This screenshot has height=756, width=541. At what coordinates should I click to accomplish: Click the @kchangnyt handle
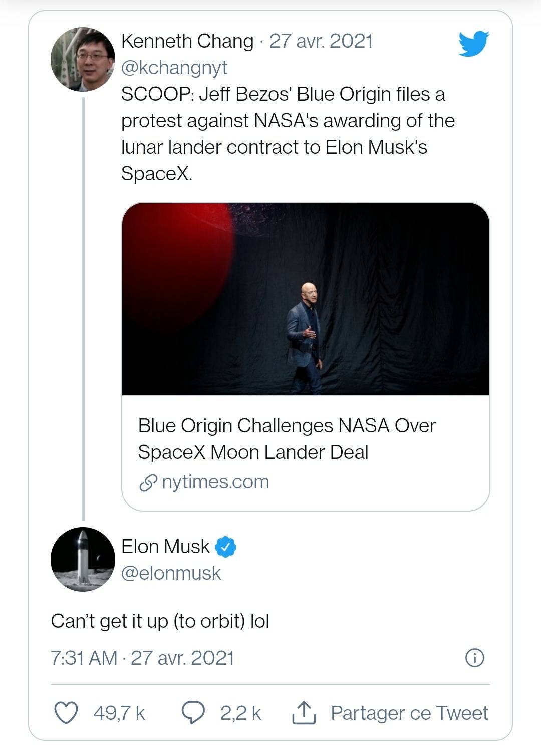point(174,68)
